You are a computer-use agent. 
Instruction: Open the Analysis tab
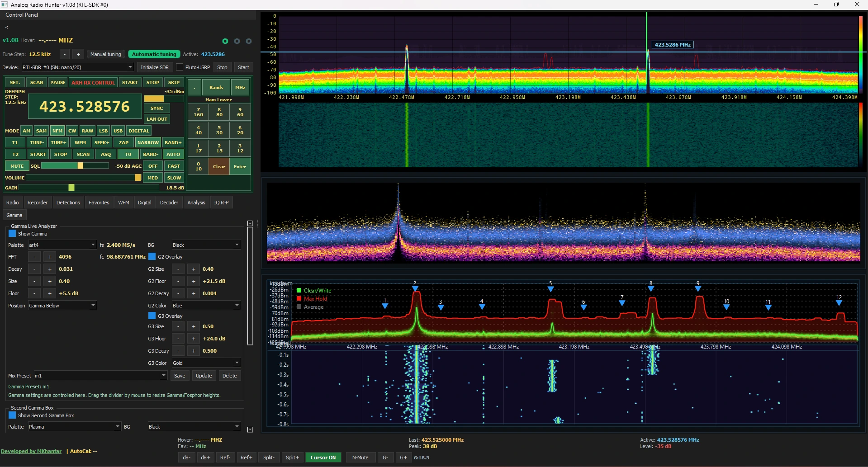pos(196,202)
